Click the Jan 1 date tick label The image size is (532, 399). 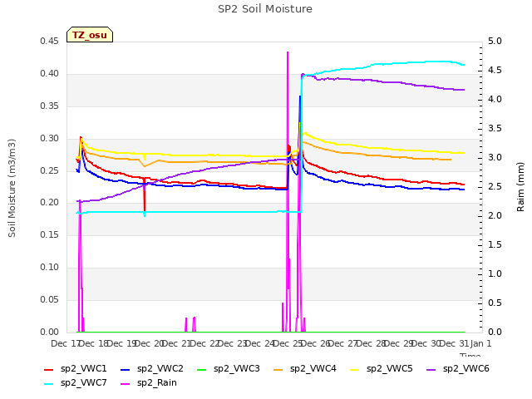(480, 343)
